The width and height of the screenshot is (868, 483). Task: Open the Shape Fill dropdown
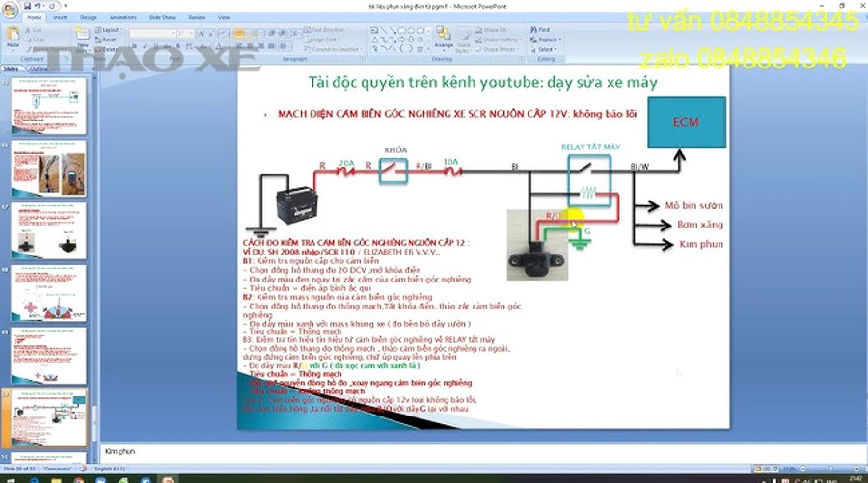pyautogui.click(x=492, y=30)
